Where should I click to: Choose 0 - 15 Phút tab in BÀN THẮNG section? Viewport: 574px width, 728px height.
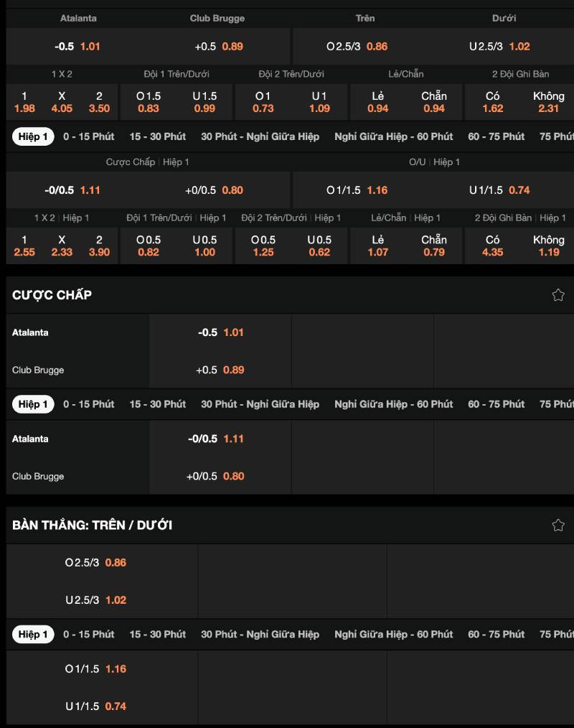tap(88, 634)
